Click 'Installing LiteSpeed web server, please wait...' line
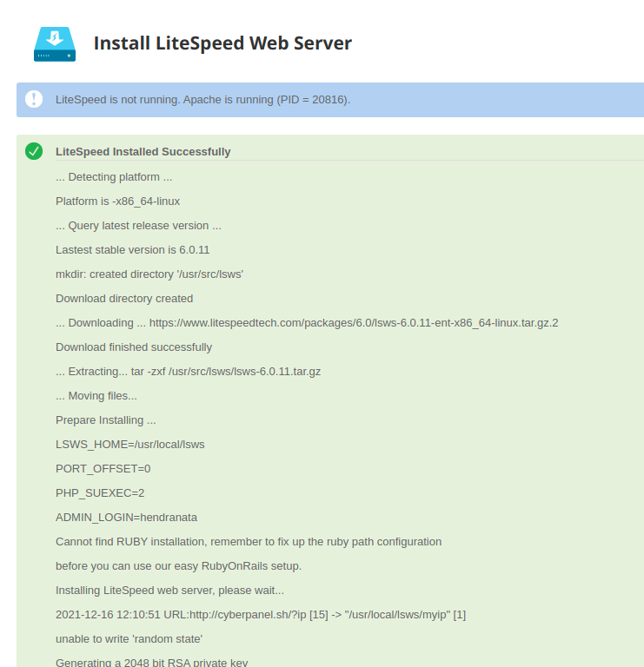Screen dimensions: 644x667 [169, 591]
